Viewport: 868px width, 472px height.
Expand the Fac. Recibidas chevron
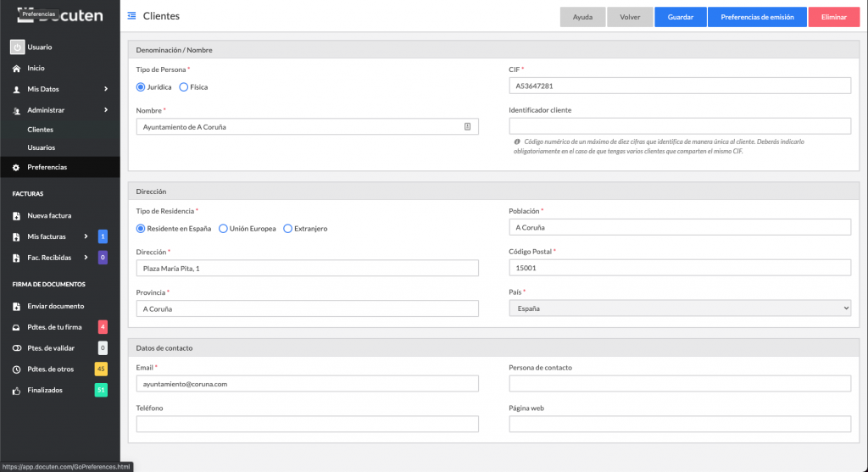point(86,258)
